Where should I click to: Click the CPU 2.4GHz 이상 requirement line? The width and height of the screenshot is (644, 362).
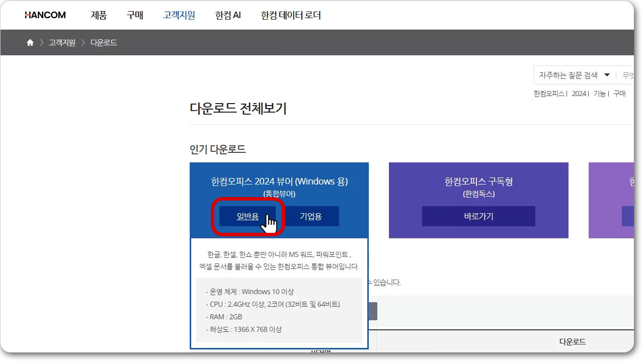(273, 304)
